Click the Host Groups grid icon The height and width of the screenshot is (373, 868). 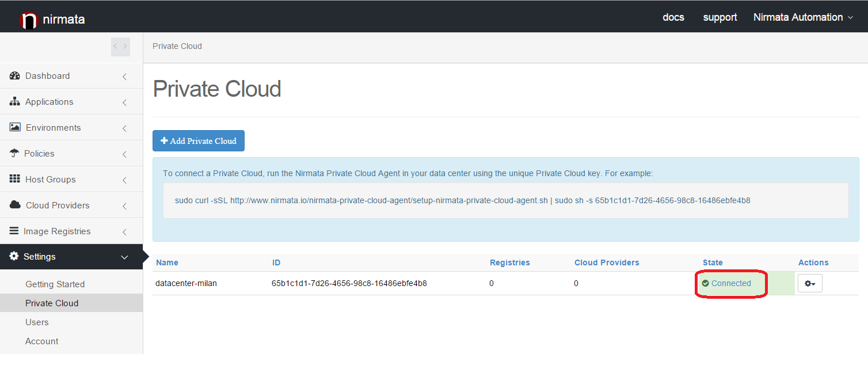point(15,179)
